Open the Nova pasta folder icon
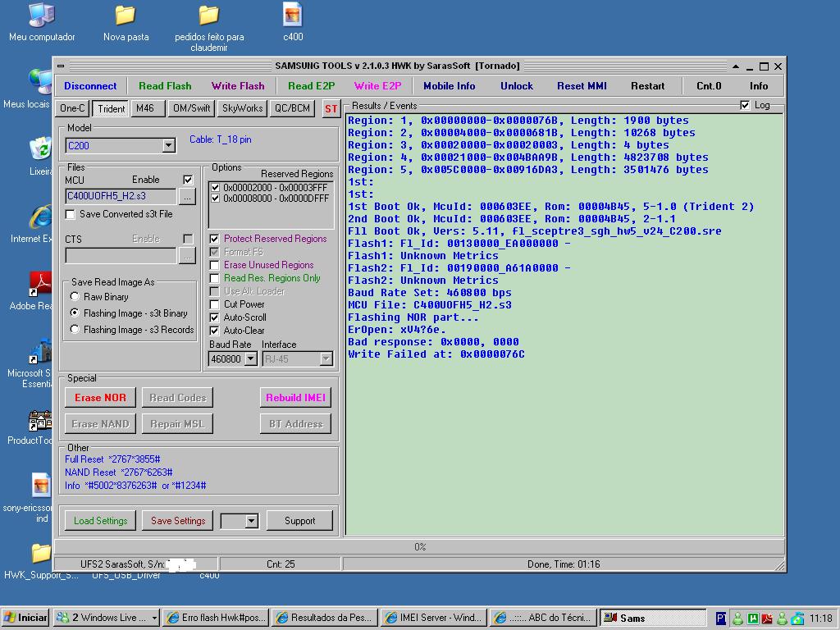This screenshot has width=840, height=630. click(126, 22)
